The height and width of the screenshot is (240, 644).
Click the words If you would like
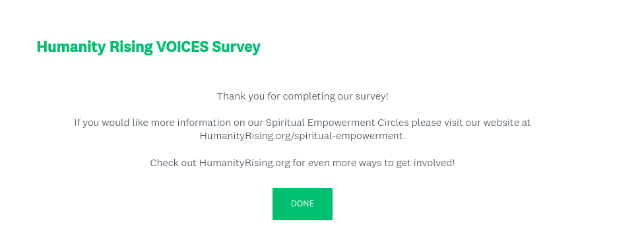(x=112, y=123)
